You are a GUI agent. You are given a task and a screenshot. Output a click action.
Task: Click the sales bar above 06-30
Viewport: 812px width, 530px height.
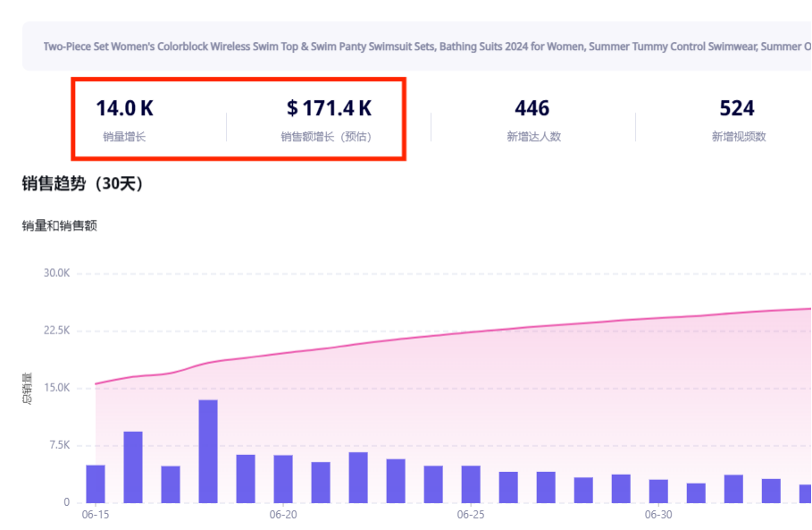658,491
